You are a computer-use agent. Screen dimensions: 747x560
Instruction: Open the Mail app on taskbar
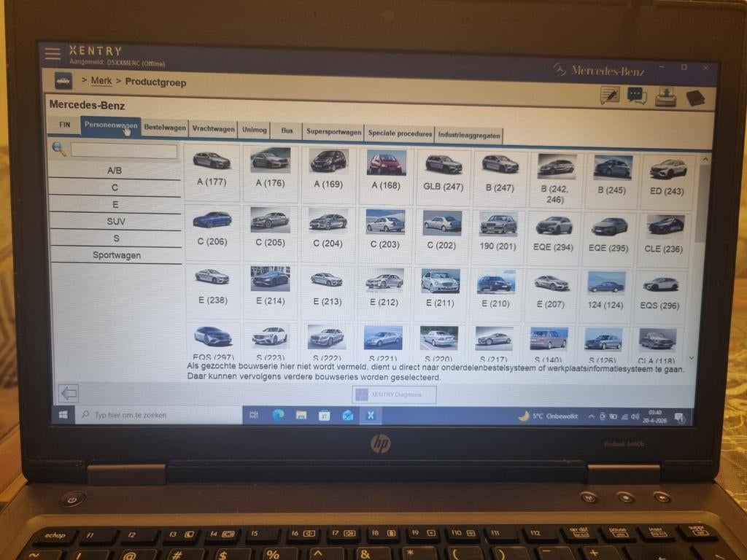(348, 416)
